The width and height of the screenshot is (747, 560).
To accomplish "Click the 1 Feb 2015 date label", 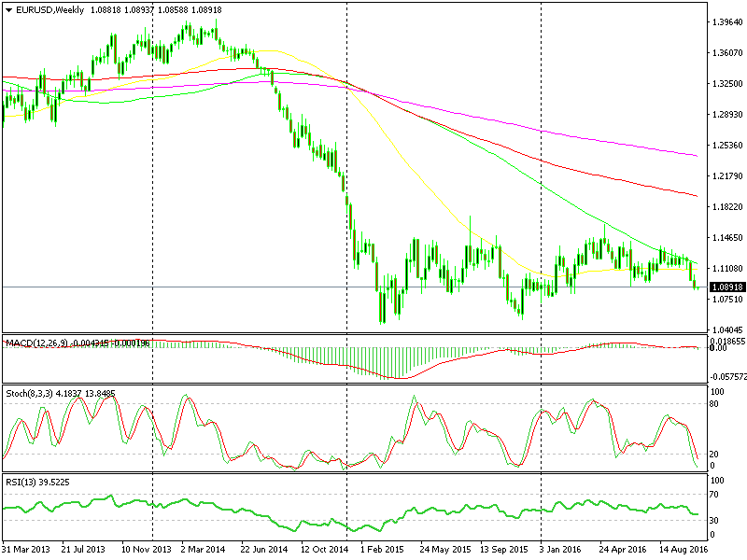I will tap(382, 549).
